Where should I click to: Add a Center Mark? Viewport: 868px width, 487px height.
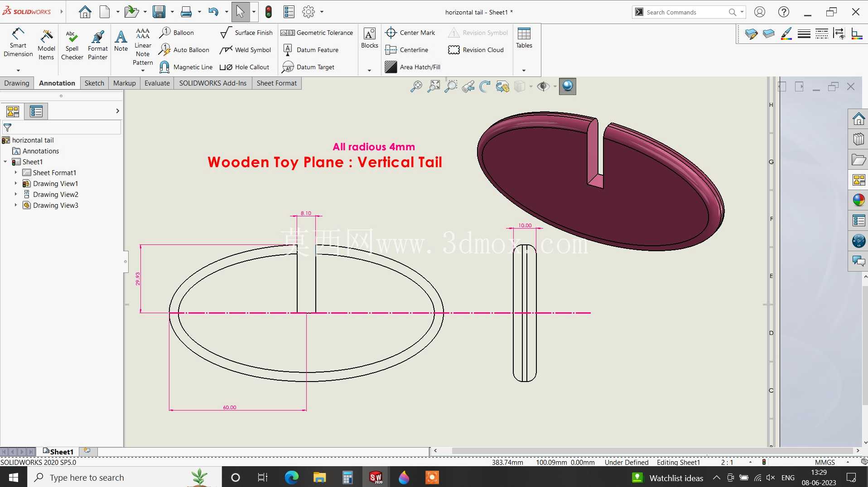(x=410, y=33)
